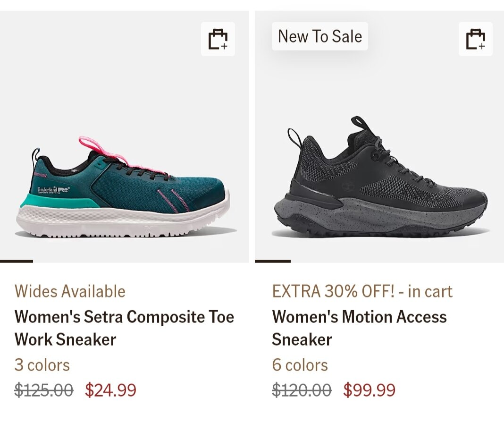Viewport: 504px width, 423px height.
Task: Click the EXTRA 30% OFF in cart promo
Action: click(x=362, y=291)
